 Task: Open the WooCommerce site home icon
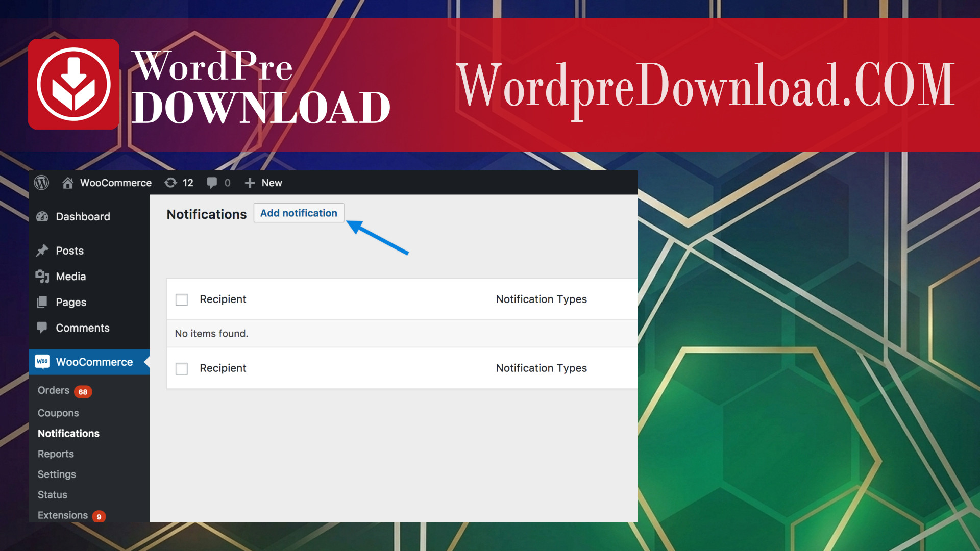tap(68, 183)
